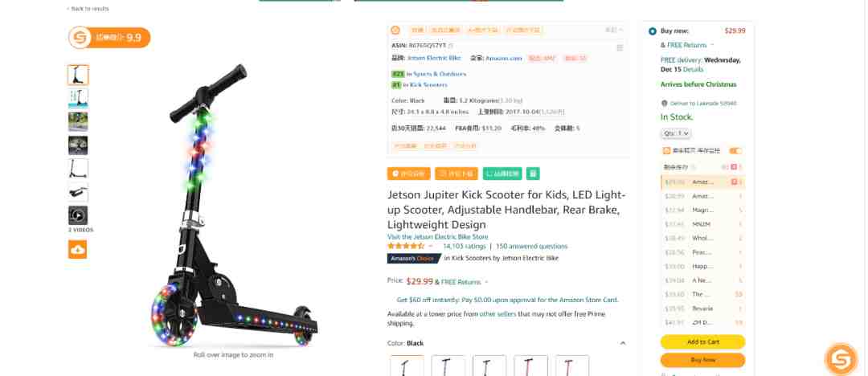Select the Black color swatch option
Screen dimensions: 868x376
pos(407,366)
